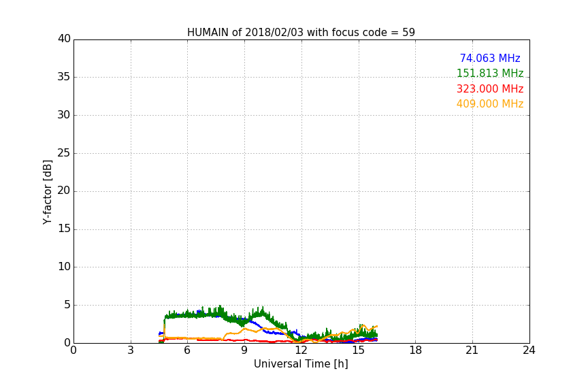Click the y-axis tick label '30'
The image size is (588, 392).
[x=64, y=115]
